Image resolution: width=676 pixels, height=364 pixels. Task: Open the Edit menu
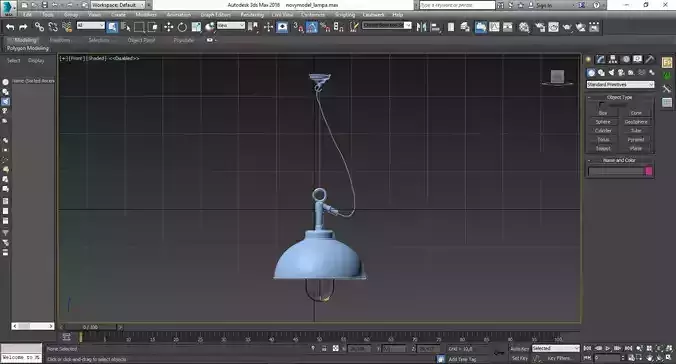click(28, 15)
